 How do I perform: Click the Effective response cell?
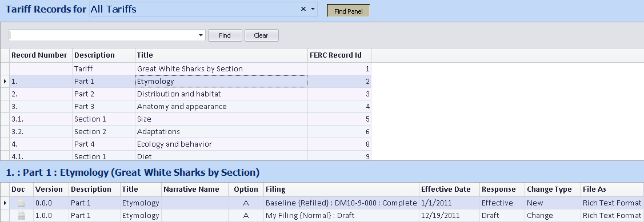click(x=502, y=203)
